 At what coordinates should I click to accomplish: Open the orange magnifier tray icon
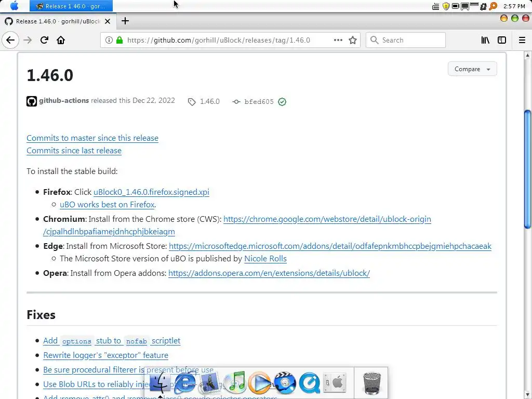[493, 6]
